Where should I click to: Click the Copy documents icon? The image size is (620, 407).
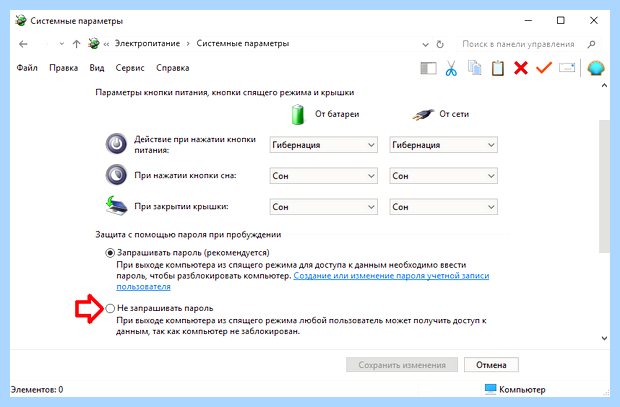point(474,68)
